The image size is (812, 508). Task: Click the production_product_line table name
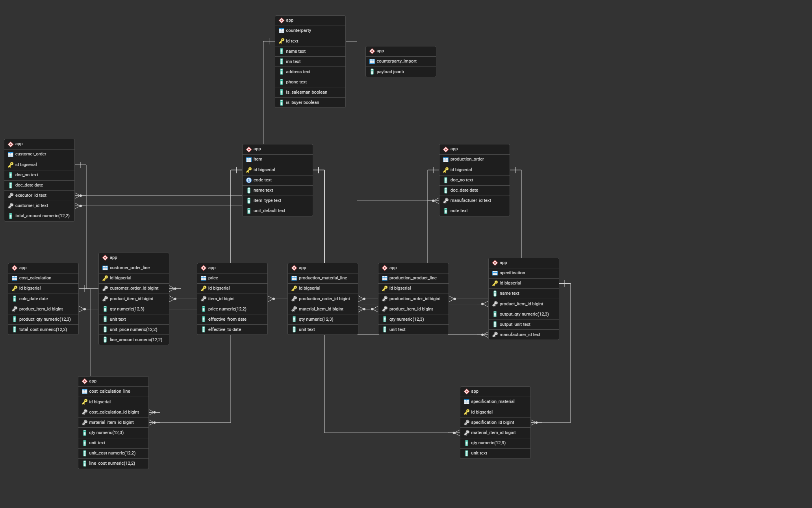413,278
